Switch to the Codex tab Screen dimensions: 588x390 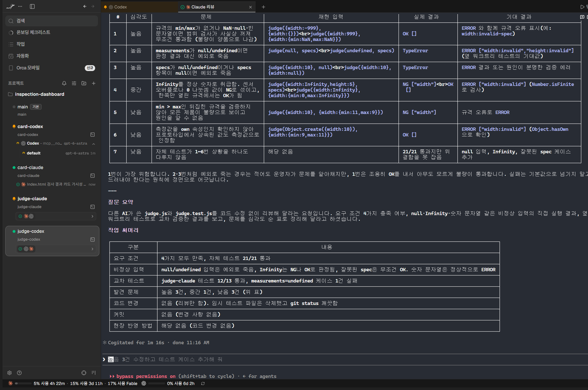[139, 7]
